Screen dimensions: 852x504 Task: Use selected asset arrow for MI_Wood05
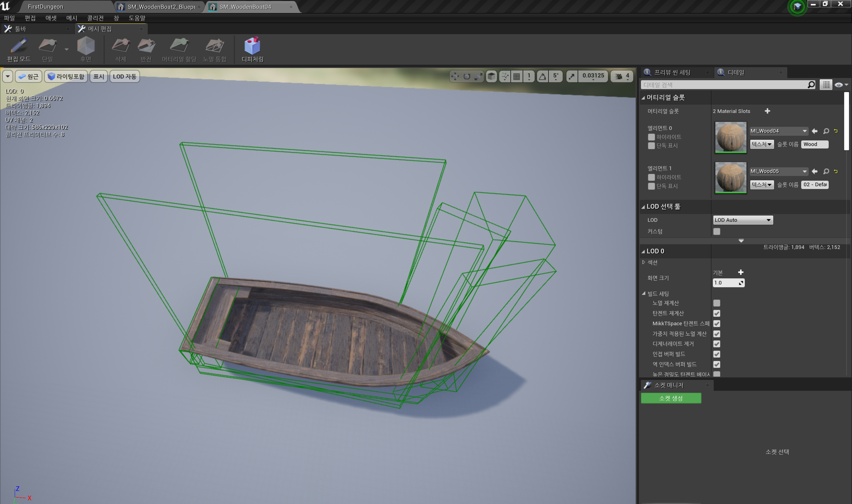(x=815, y=172)
